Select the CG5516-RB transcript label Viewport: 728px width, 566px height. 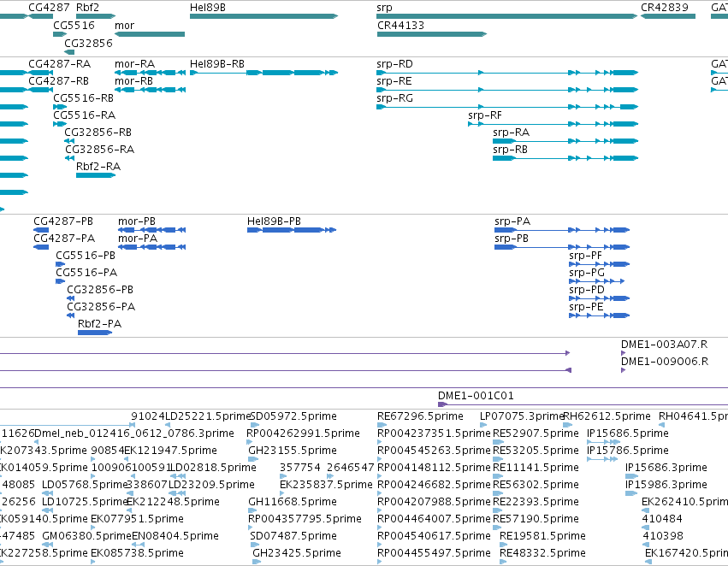click(84, 97)
